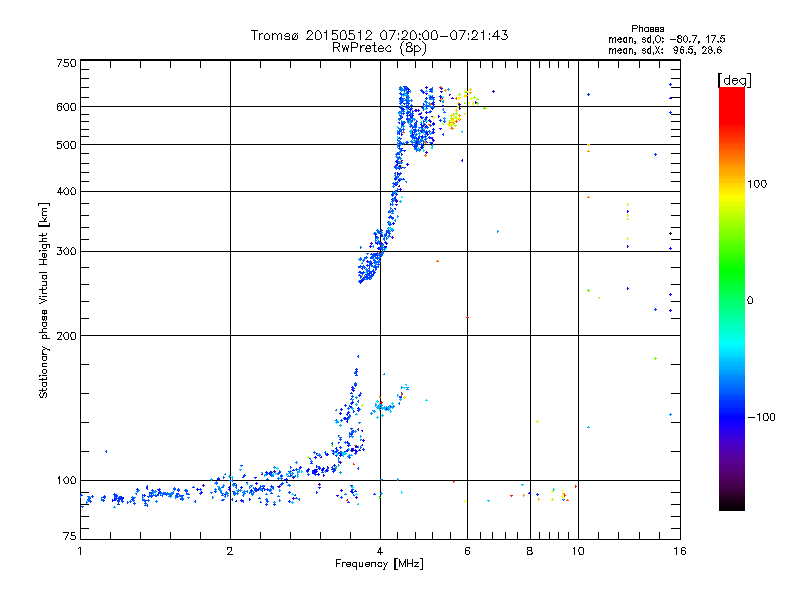Click the x-axis tick label '16'
The image size is (800, 600).
680,551
